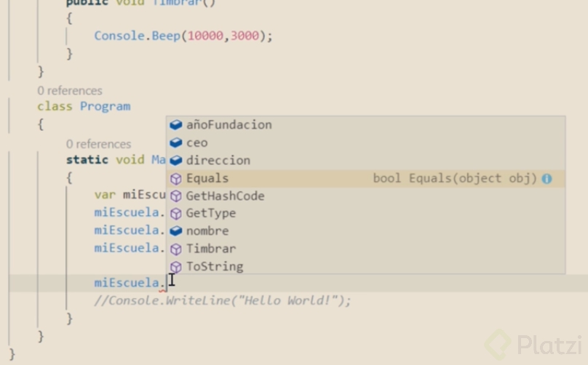
Task: Choose the ceo suggestion
Action: (x=365, y=143)
